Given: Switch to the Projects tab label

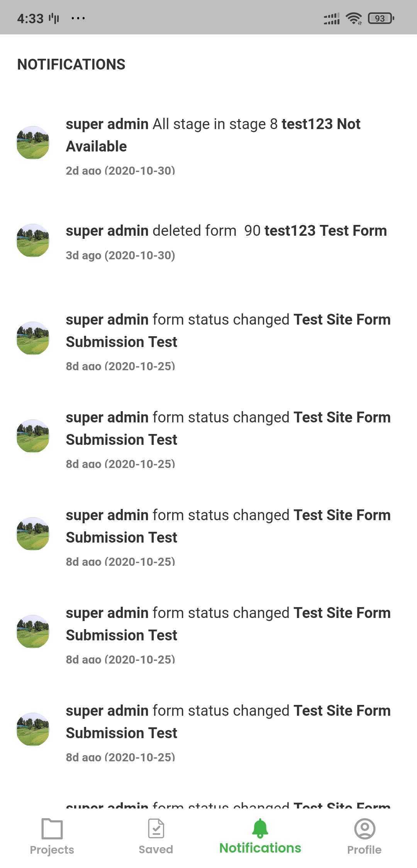Looking at the screenshot, I should (52, 849).
